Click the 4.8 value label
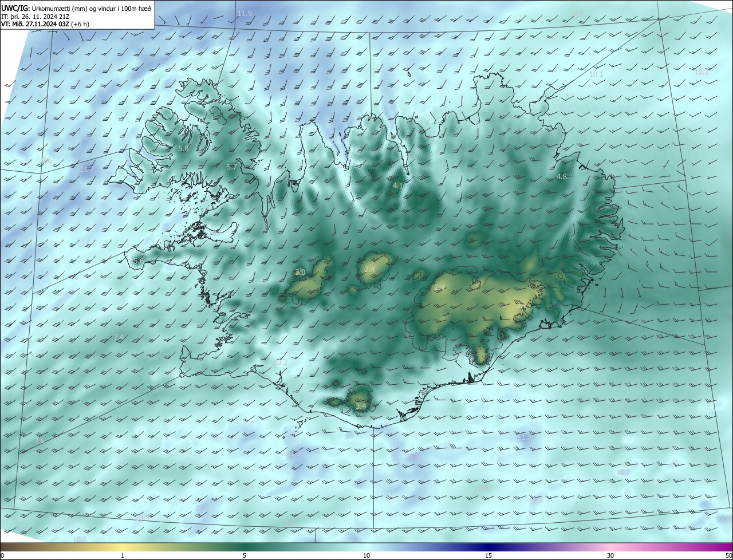Screen dimensions: 733x560 [x=561, y=177]
